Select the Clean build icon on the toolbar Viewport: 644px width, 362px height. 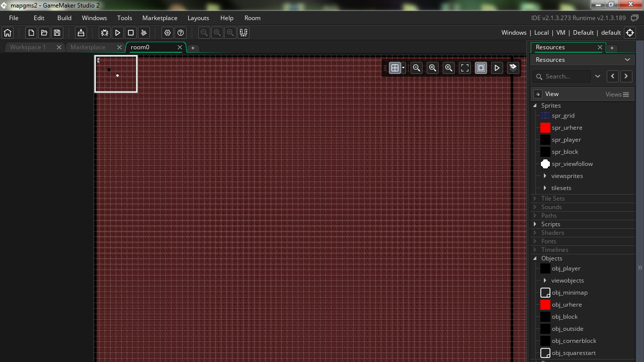tap(144, 32)
